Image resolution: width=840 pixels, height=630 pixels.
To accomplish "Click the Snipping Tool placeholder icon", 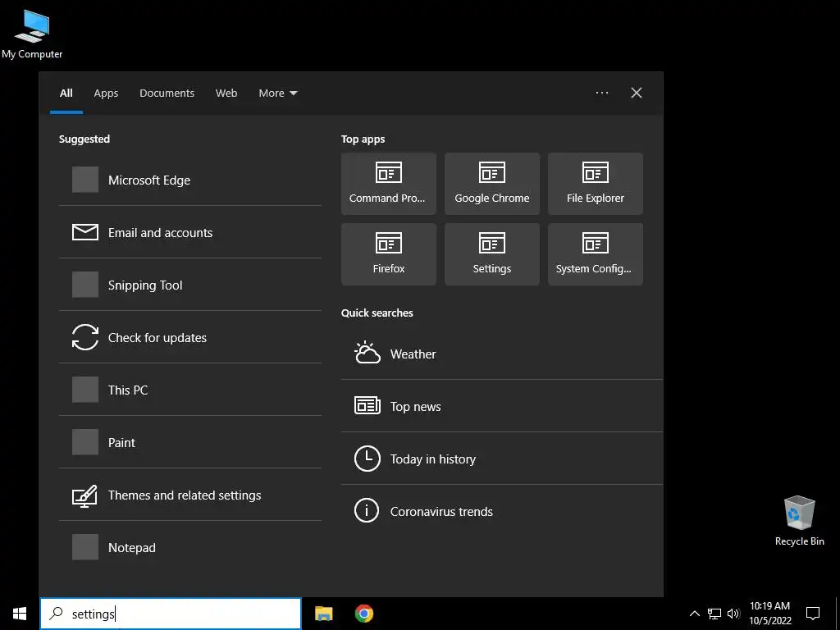I will click(x=85, y=285).
